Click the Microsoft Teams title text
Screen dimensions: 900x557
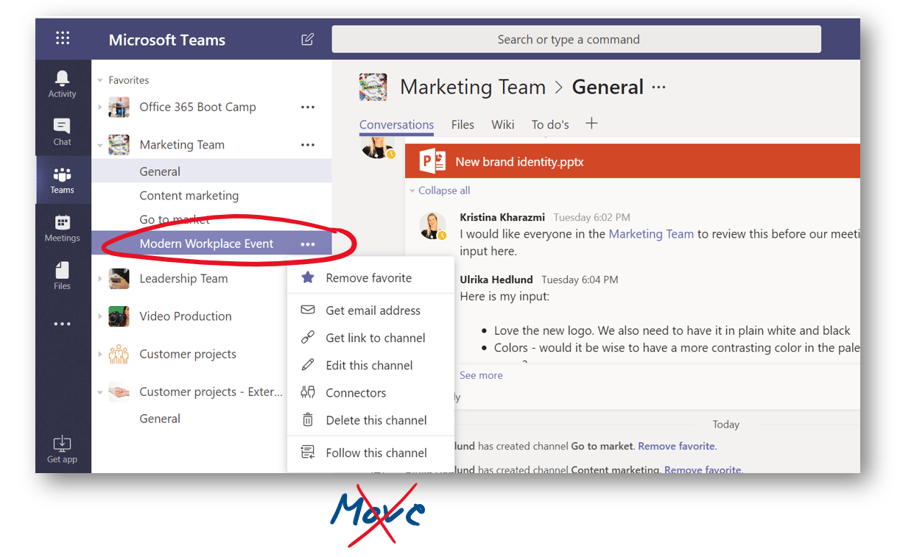pos(167,40)
